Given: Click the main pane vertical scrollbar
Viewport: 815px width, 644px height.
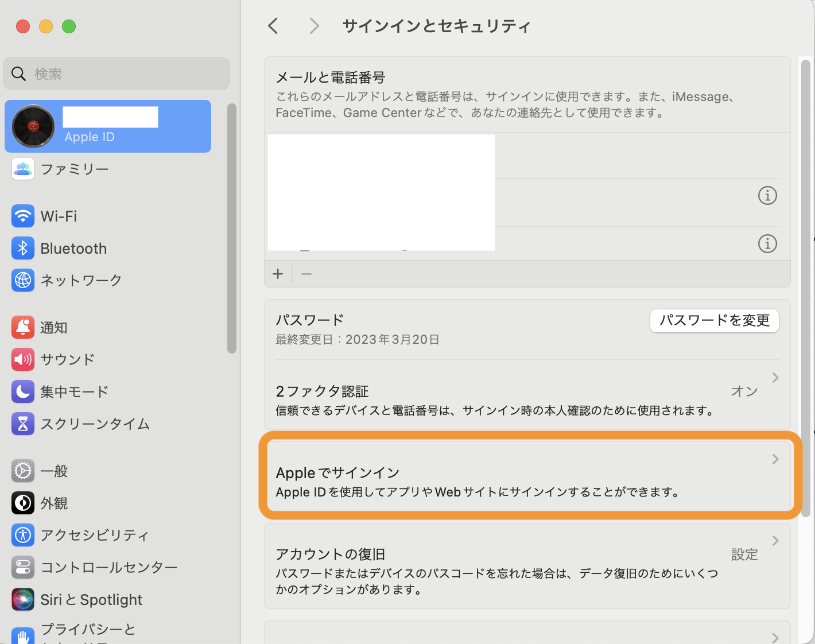Looking at the screenshot, I should coord(806,288).
